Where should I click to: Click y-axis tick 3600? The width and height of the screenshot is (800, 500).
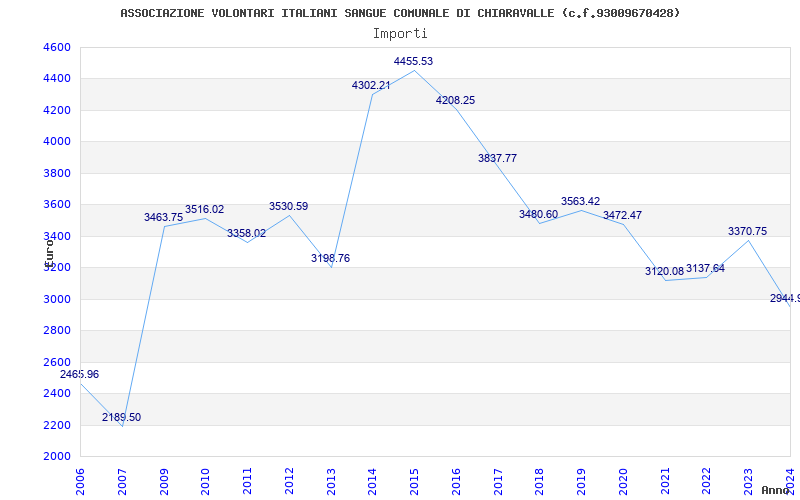tap(57, 205)
